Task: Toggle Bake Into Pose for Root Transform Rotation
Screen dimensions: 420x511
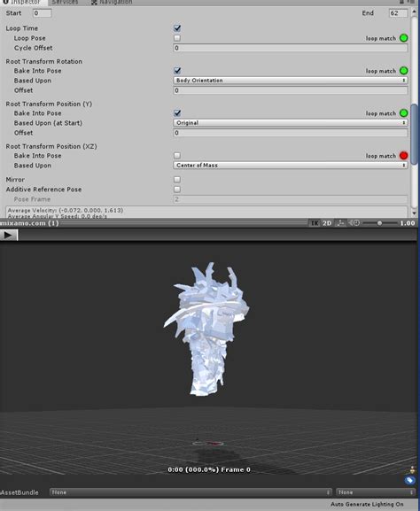Action: pyautogui.click(x=177, y=71)
